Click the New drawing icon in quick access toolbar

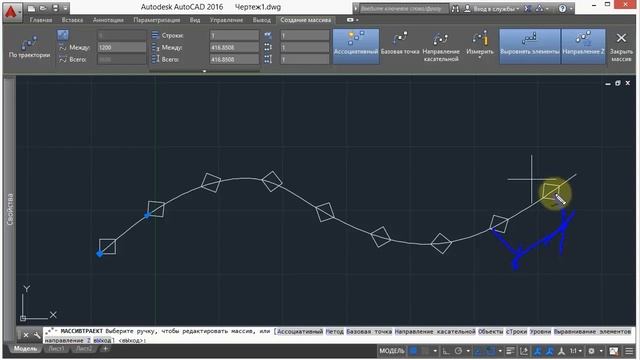[x=31, y=8]
